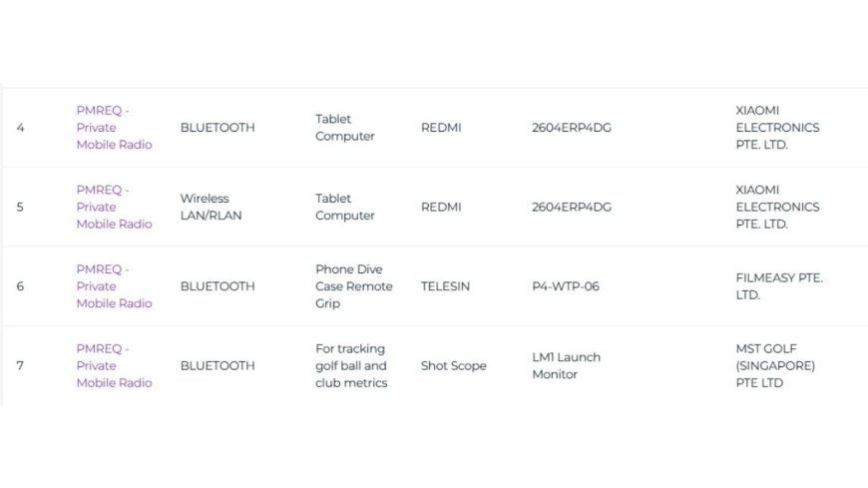868x488 pixels.
Task: Select the LM1 Launch Monitor model
Action: (566, 365)
